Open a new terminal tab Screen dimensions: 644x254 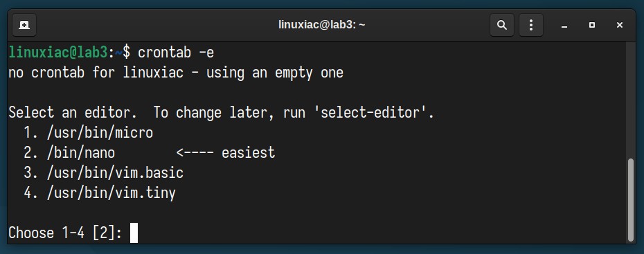coord(24,25)
